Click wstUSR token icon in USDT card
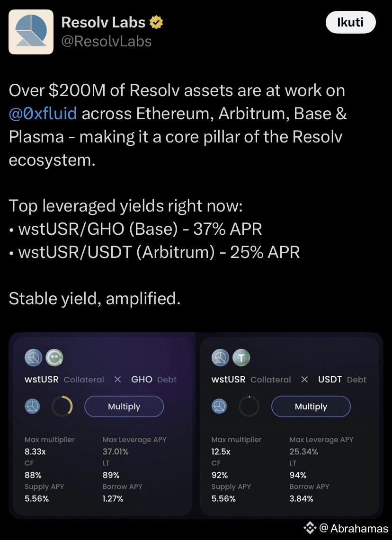The height and width of the screenshot is (540, 392). [220, 357]
